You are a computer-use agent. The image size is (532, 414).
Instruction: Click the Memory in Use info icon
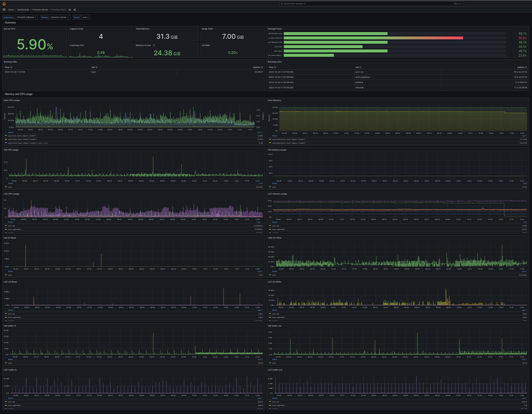(x=154, y=45)
